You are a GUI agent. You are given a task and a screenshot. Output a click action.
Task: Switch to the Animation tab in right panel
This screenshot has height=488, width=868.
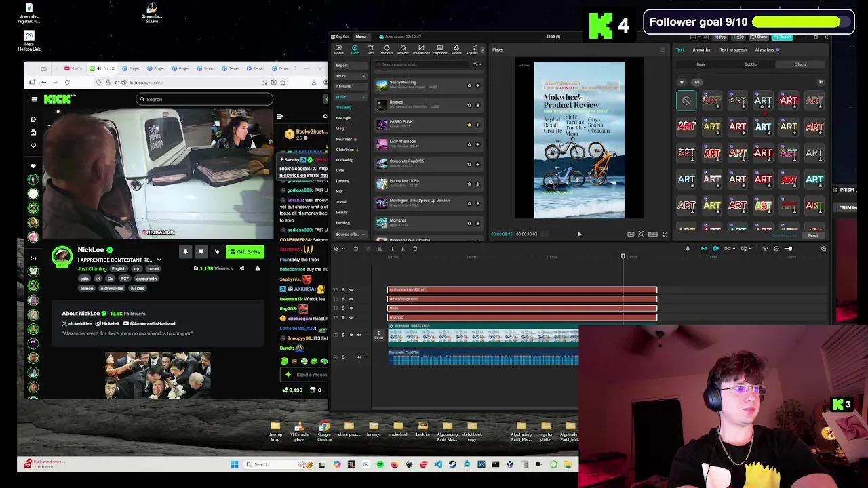702,49
